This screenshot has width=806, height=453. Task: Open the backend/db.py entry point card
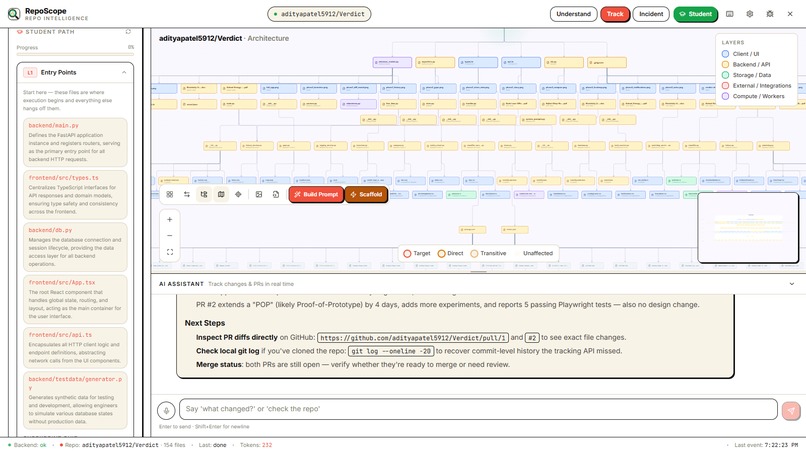point(75,247)
